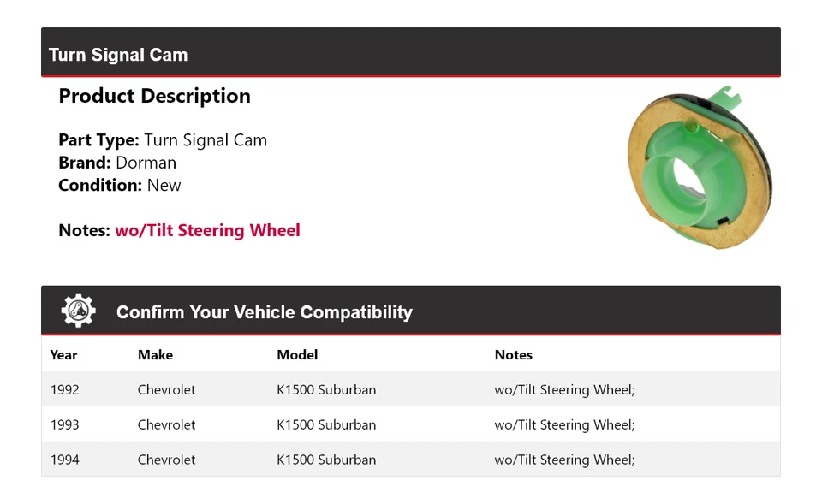Click the Year column header
The height and width of the screenshot is (504, 822).
pos(63,355)
